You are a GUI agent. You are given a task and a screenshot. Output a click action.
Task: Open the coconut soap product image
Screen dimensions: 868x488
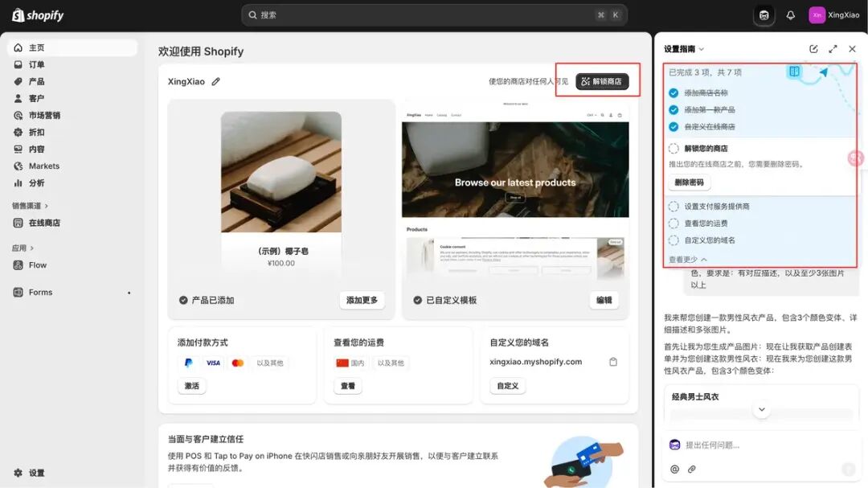[281, 172]
